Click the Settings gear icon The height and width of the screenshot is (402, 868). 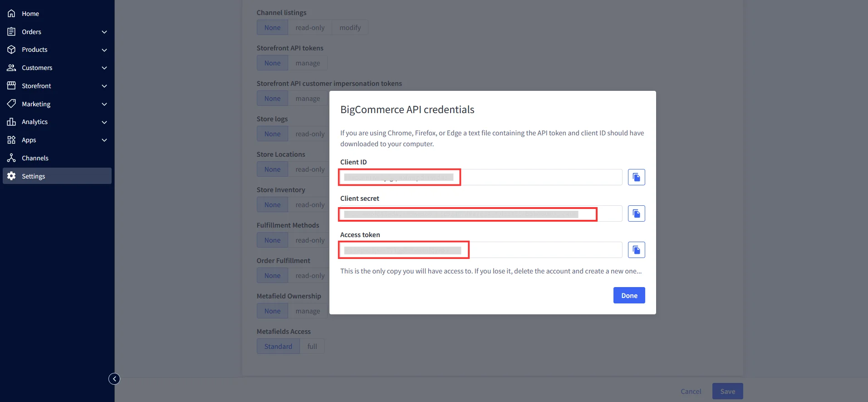[11, 176]
